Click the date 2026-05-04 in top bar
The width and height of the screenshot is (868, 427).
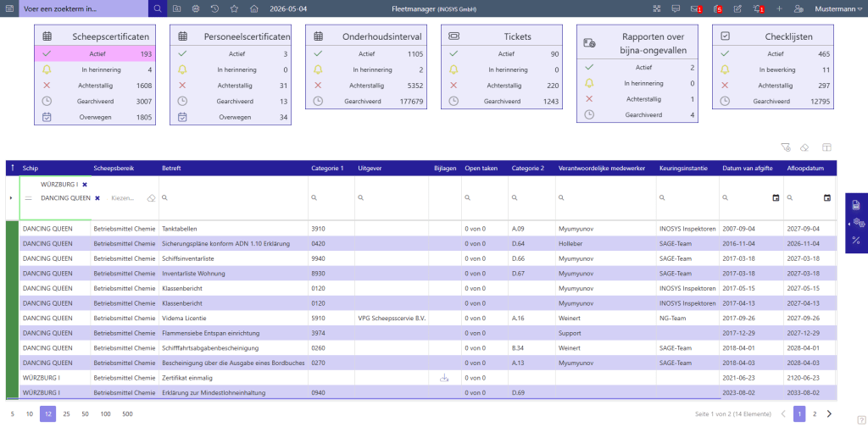(x=288, y=8)
